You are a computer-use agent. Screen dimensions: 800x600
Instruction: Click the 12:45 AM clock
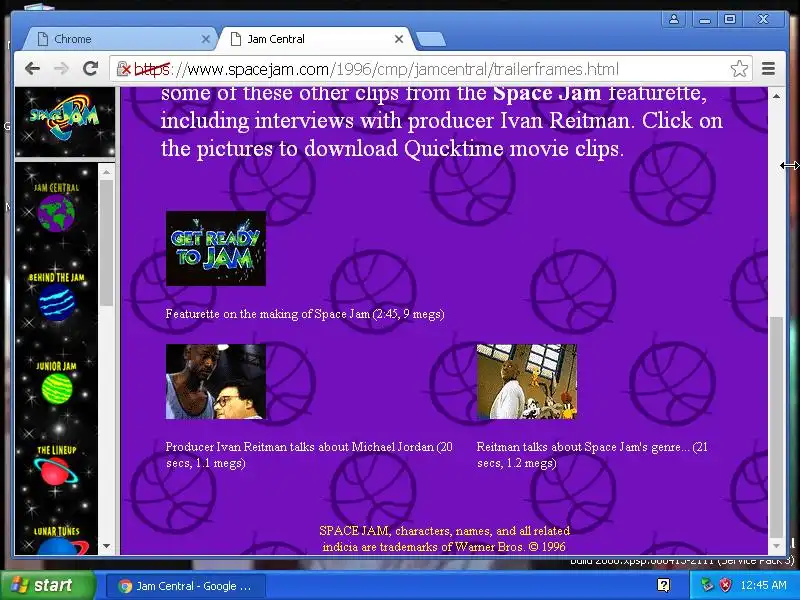[x=764, y=585]
